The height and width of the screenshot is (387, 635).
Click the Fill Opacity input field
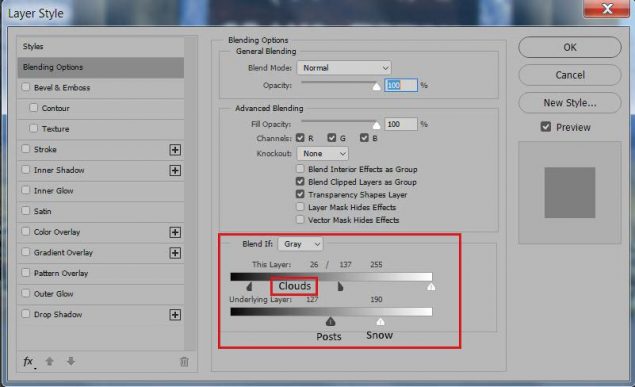[x=401, y=124]
